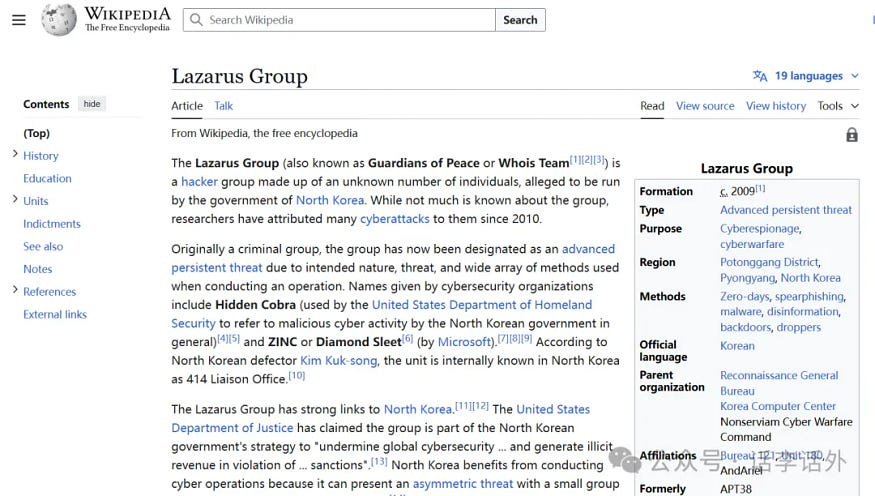875x496 pixels.
Task: Go to See also in contents
Action: [43, 247]
